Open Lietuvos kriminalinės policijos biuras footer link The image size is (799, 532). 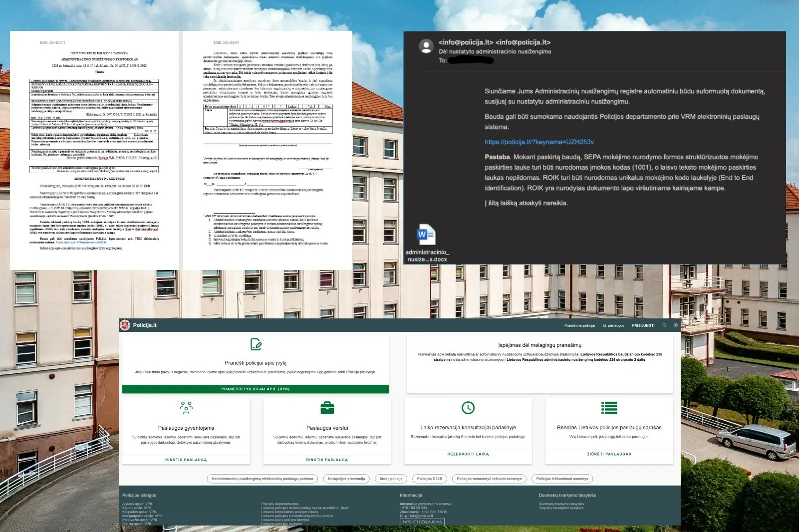(x=289, y=512)
